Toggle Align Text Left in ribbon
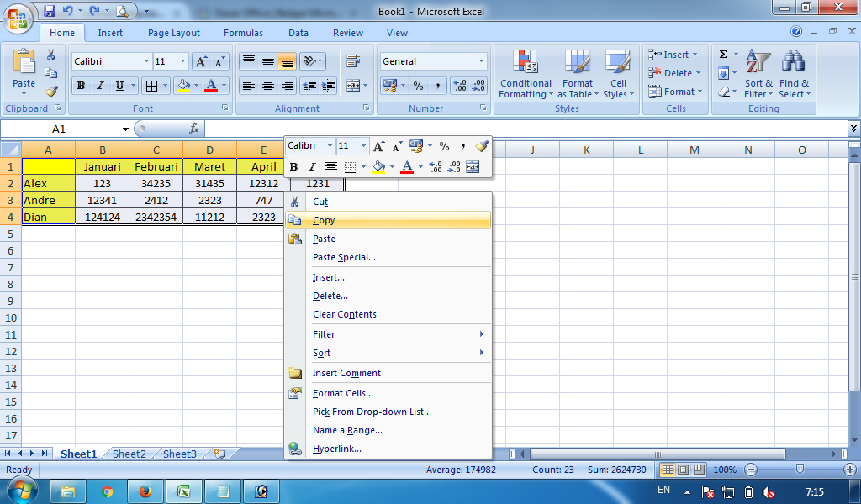 click(x=249, y=86)
